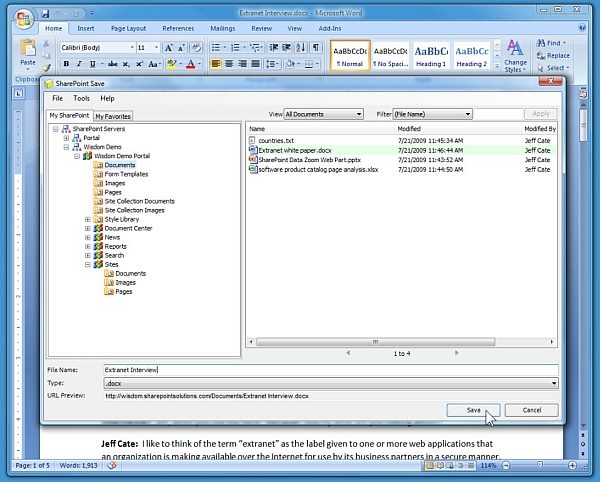Select the Heading 1 style

(x=431, y=56)
